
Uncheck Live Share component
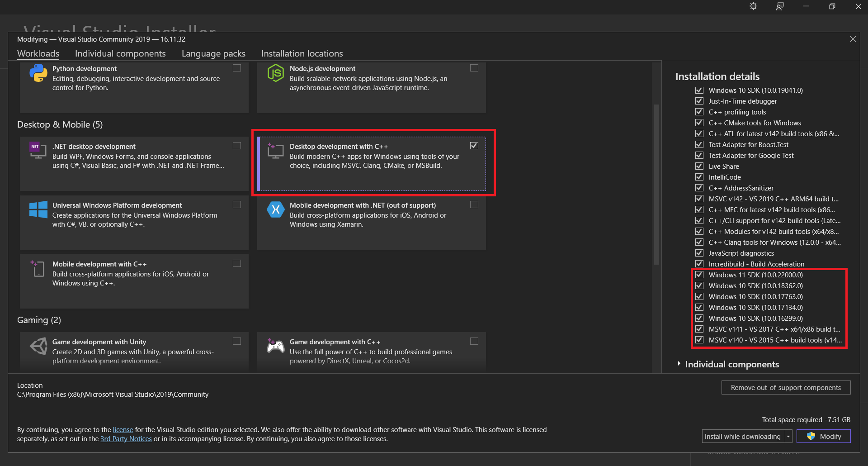[699, 166]
